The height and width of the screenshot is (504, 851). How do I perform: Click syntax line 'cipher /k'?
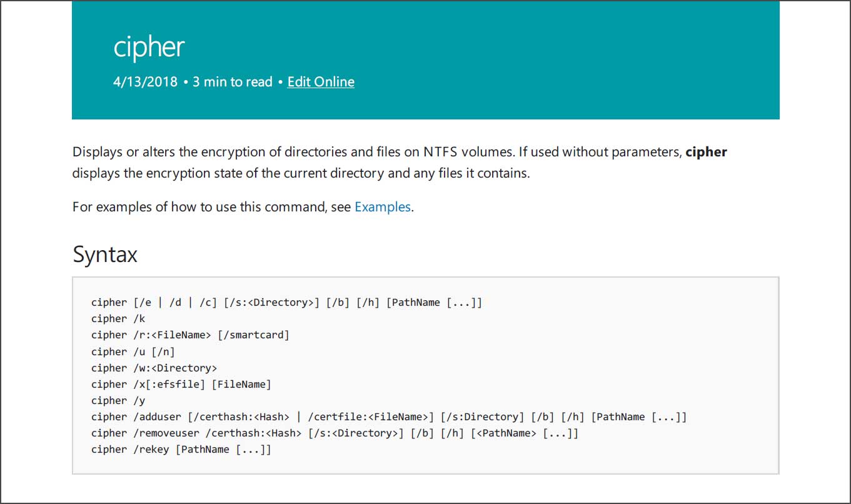click(118, 319)
